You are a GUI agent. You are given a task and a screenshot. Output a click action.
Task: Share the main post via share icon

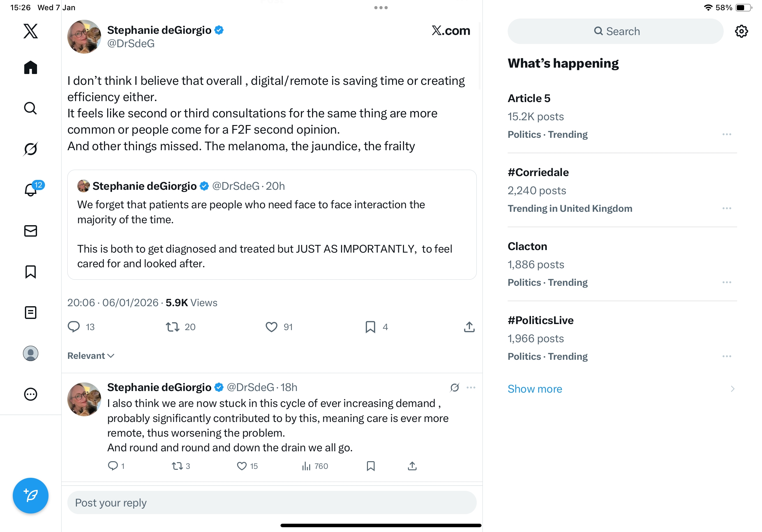(x=469, y=327)
